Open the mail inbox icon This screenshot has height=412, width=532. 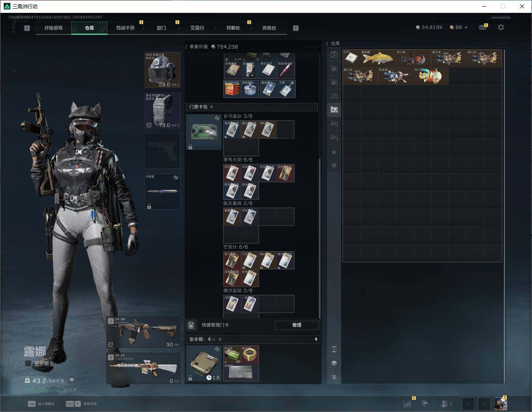point(482,27)
